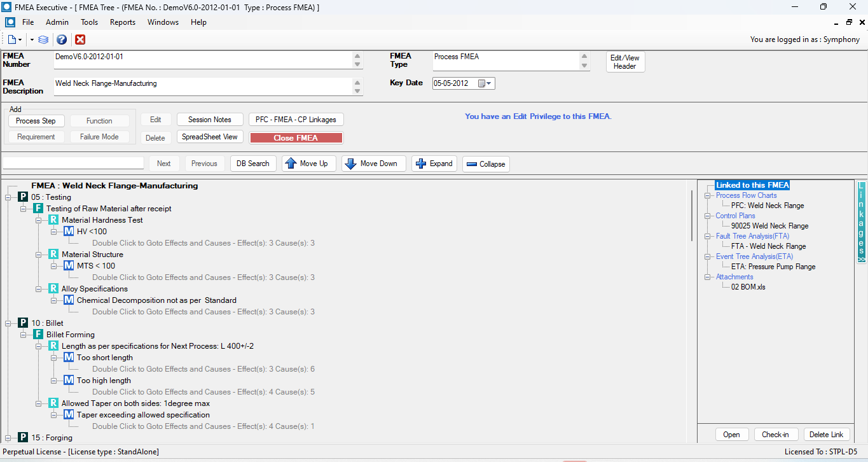The width and height of the screenshot is (868, 462).
Task: Select the P icon for 05 : Testing
Action: 23,197
